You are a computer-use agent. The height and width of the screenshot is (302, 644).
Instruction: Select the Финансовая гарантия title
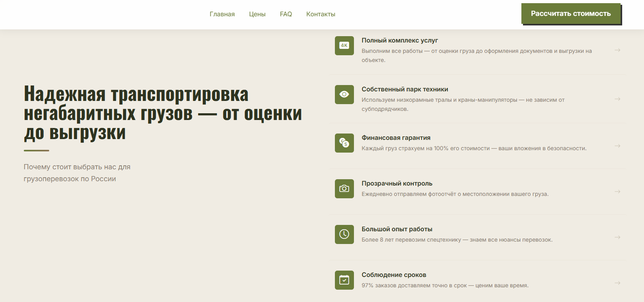tap(396, 138)
